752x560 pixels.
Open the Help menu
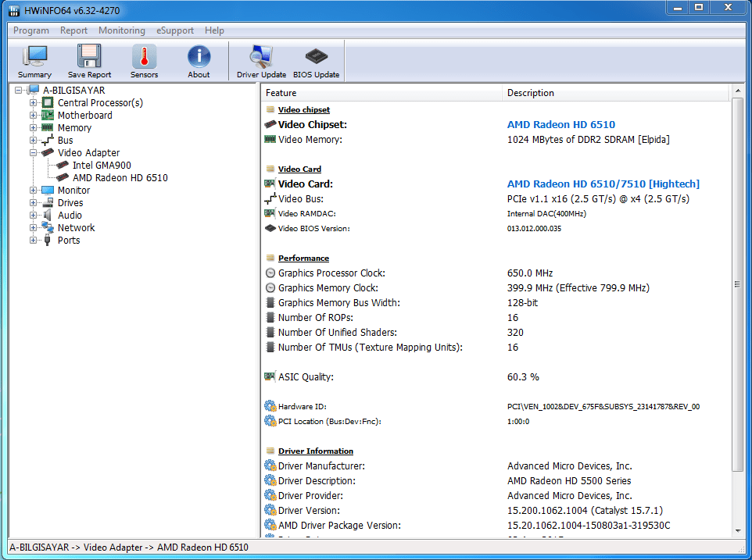click(214, 30)
